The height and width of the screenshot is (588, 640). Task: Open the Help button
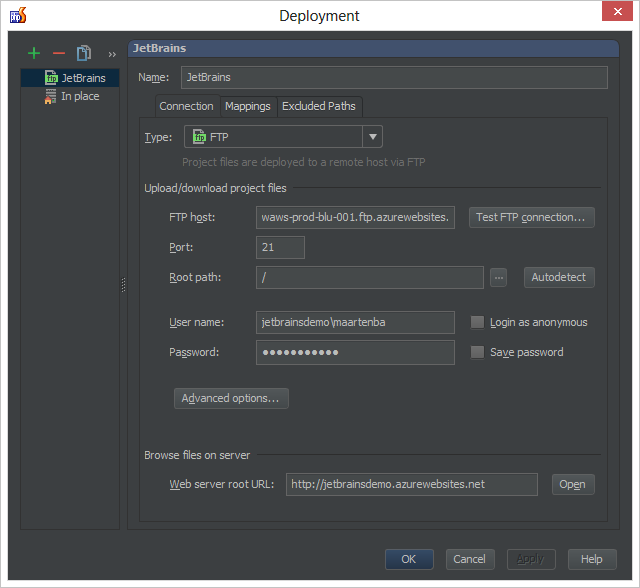click(592, 559)
